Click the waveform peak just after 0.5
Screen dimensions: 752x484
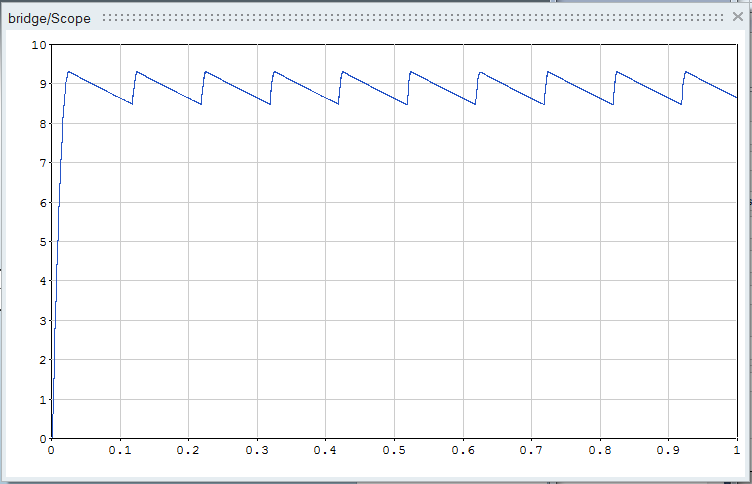[x=411, y=72]
